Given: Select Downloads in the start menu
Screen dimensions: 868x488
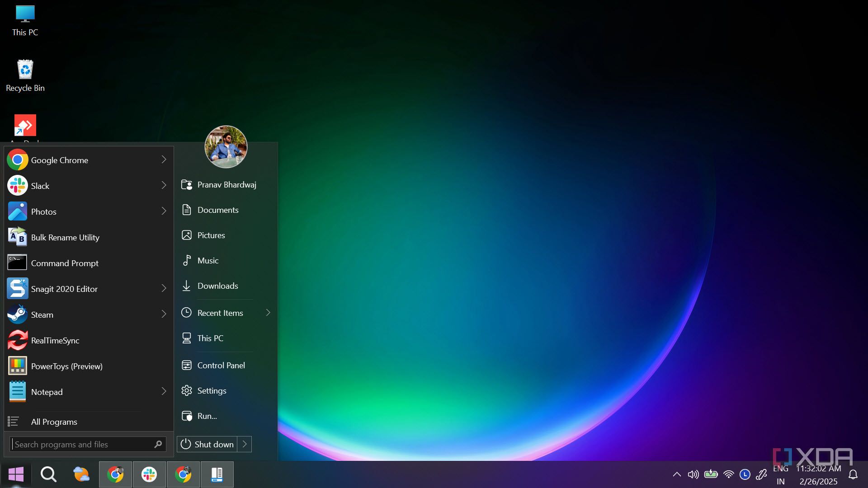Looking at the screenshot, I should 217,286.
